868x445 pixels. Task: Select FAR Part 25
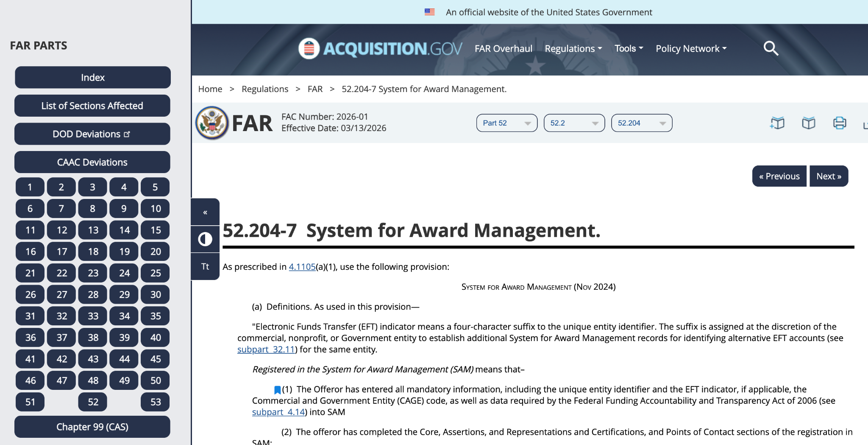155,273
